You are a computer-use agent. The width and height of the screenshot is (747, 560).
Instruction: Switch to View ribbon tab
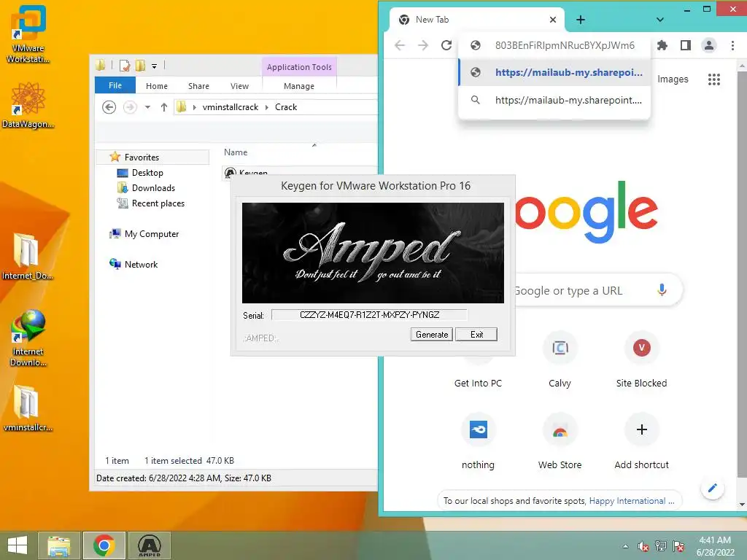[239, 86]
